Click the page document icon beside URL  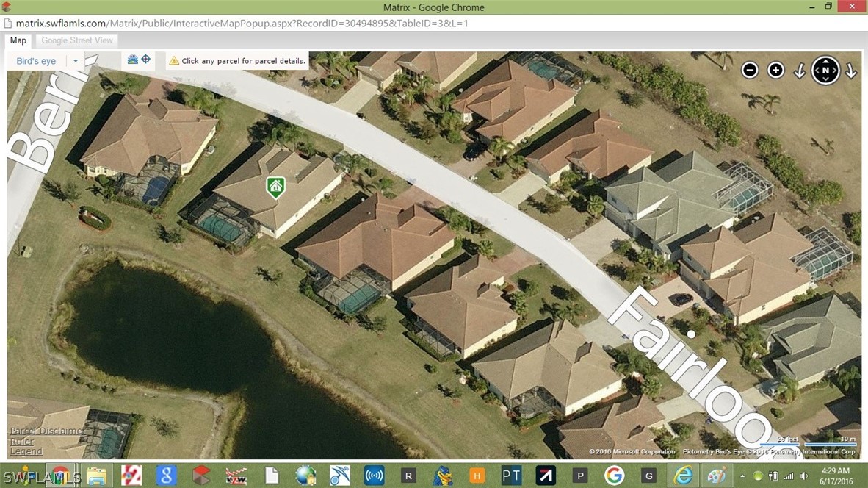(x=8, y=24)
